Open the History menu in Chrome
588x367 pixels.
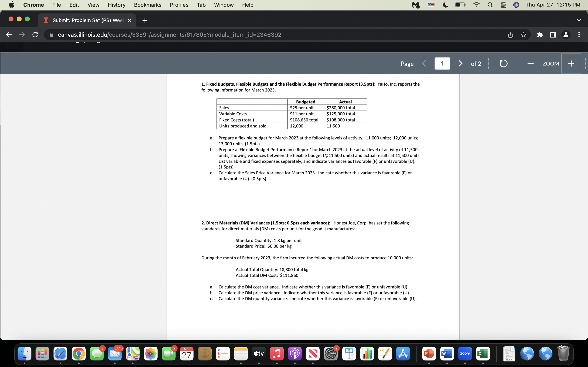(x=116, y=5)
